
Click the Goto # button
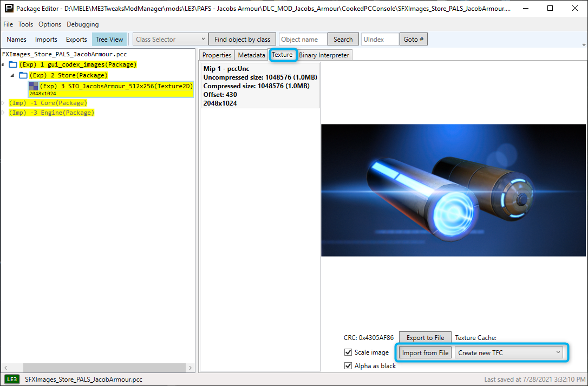pyautogui.click(x=414, y=40)
